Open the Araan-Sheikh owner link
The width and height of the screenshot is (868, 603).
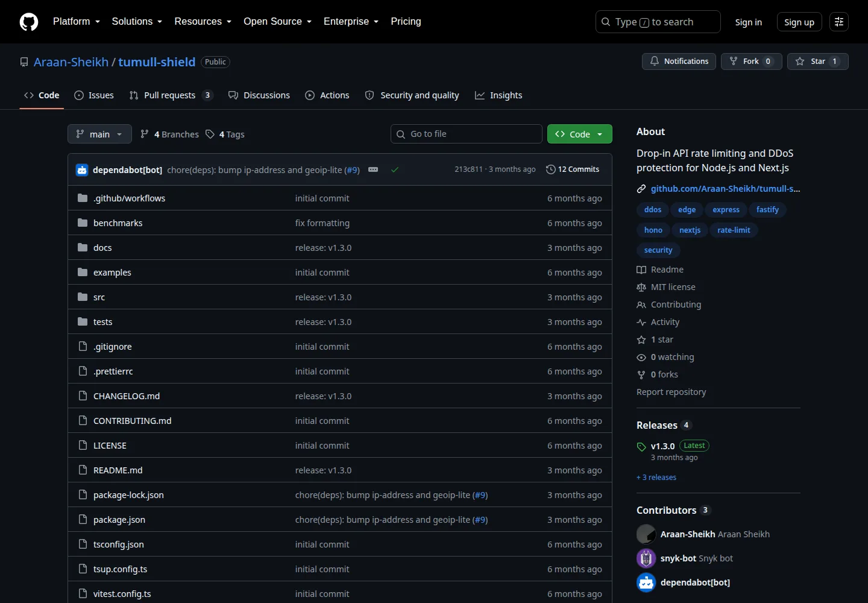71,62
